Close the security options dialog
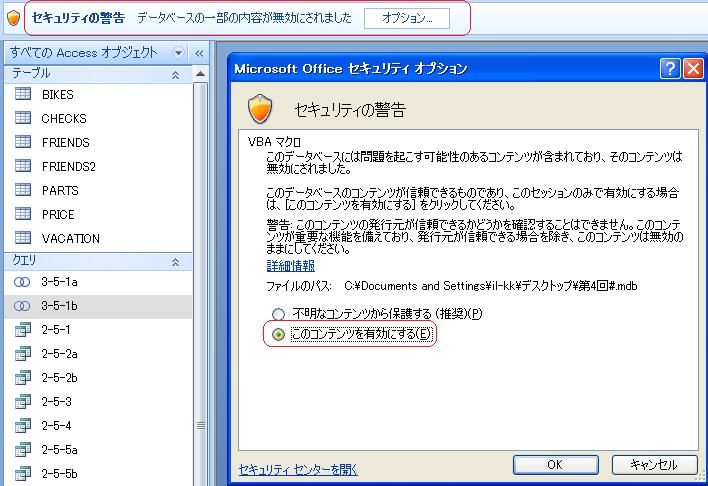Viewport: 708px width, 486px height. [x=693, y=69]
